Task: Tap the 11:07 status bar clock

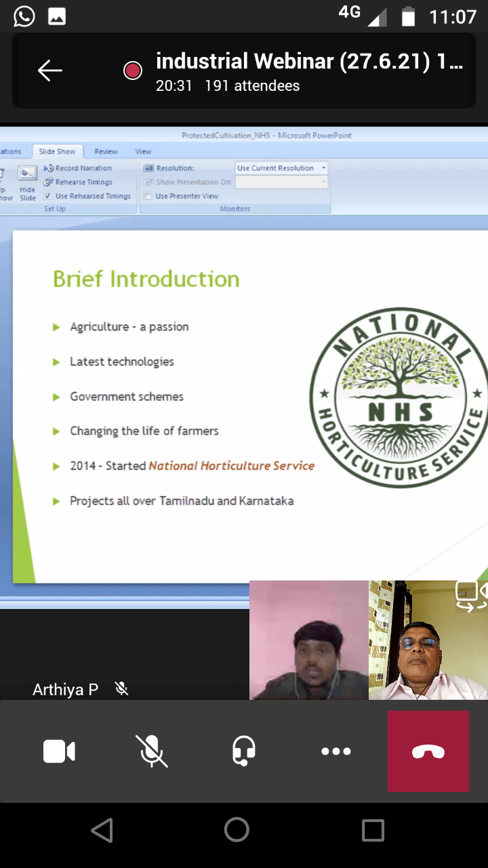Action: tap(453, 17)
